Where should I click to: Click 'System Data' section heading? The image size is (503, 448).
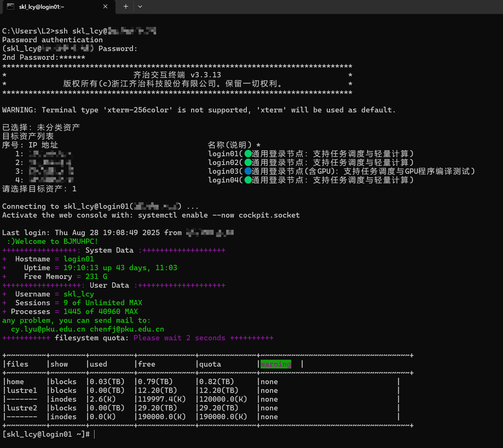109,250
